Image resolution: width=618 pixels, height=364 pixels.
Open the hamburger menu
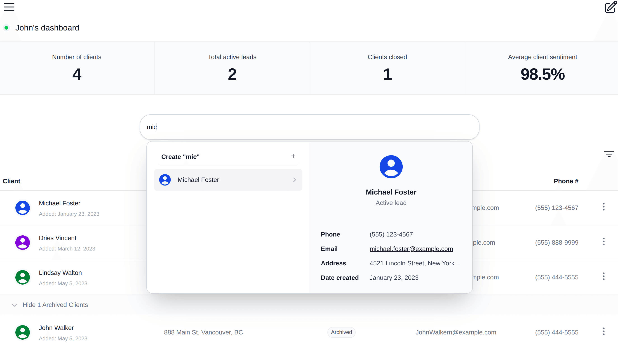pos(9,7)
